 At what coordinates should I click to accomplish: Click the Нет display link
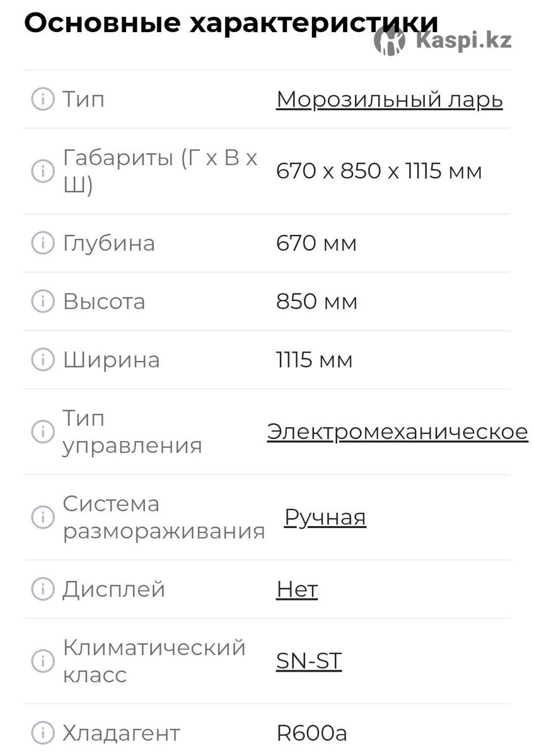[297, 589]
